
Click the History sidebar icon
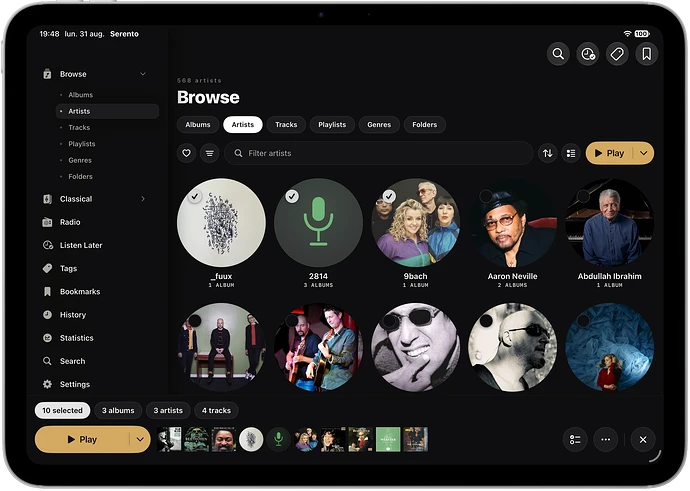pyautogui.click(x=47, y=315)
